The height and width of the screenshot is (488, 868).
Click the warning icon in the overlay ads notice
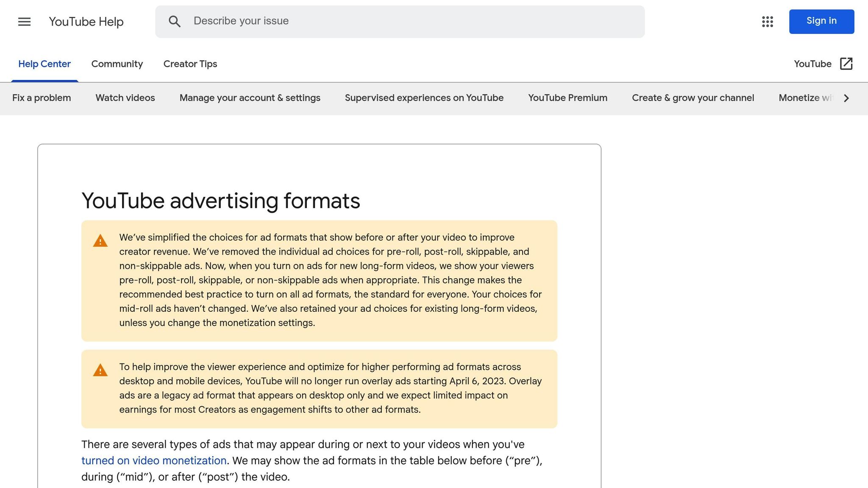pos(100,370)
